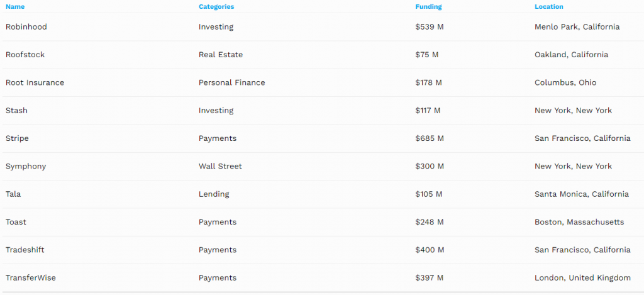Select the Personal Finance category cell
644x295 pixels.
(232, 82)
